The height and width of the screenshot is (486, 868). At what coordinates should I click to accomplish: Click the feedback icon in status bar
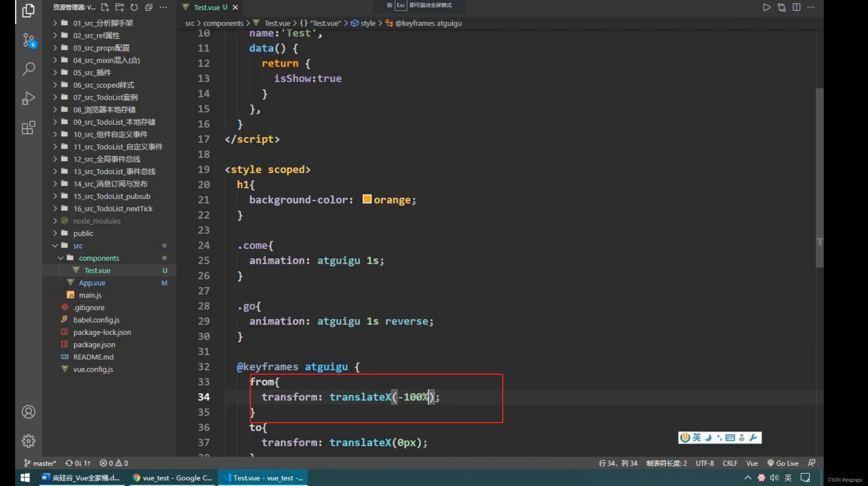(811, 463)
